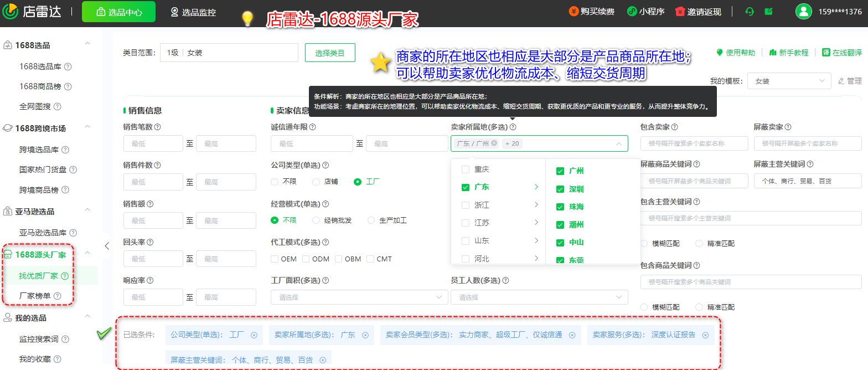
Task: Enable the OEM checkbox
Action: (275, 259)
